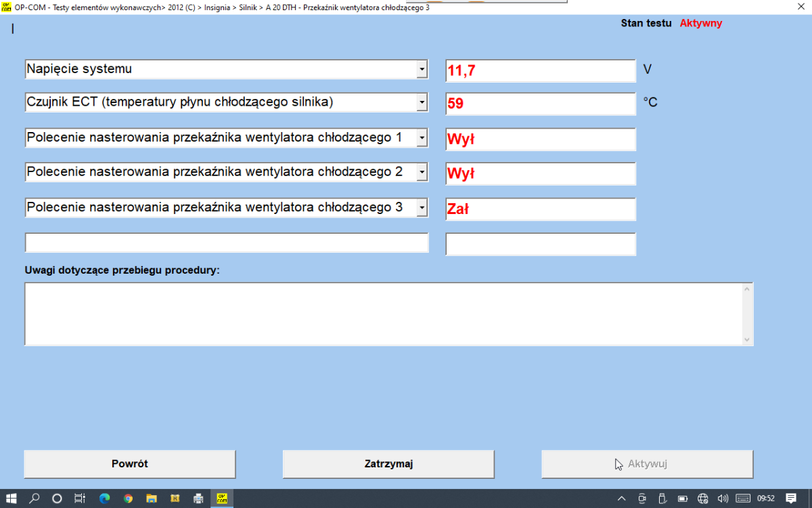Click the Meet Now tray icon
The image size is (812, 508).
[x=642, y=499]
